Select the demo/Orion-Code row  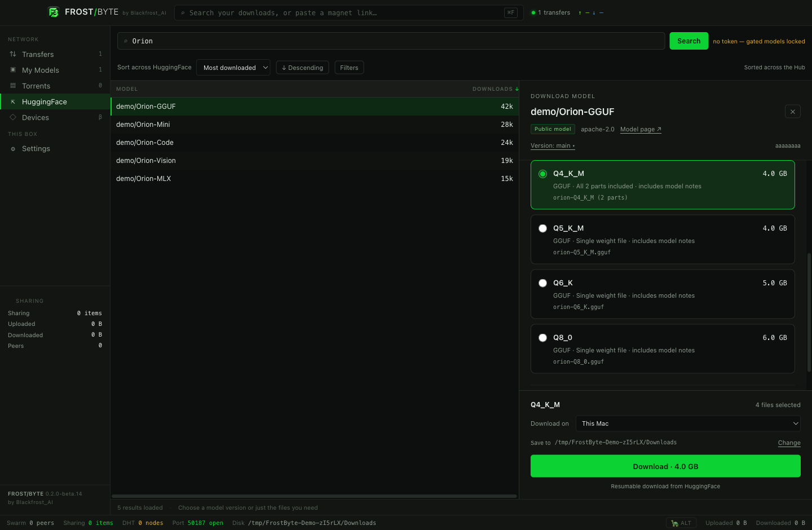pos(315,143)
